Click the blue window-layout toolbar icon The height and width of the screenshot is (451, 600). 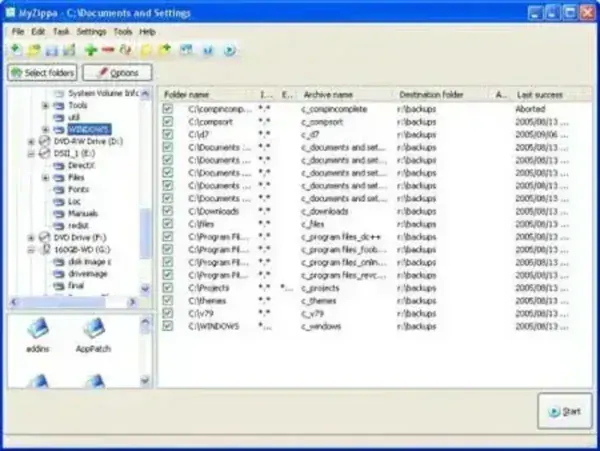pos(186,50)
